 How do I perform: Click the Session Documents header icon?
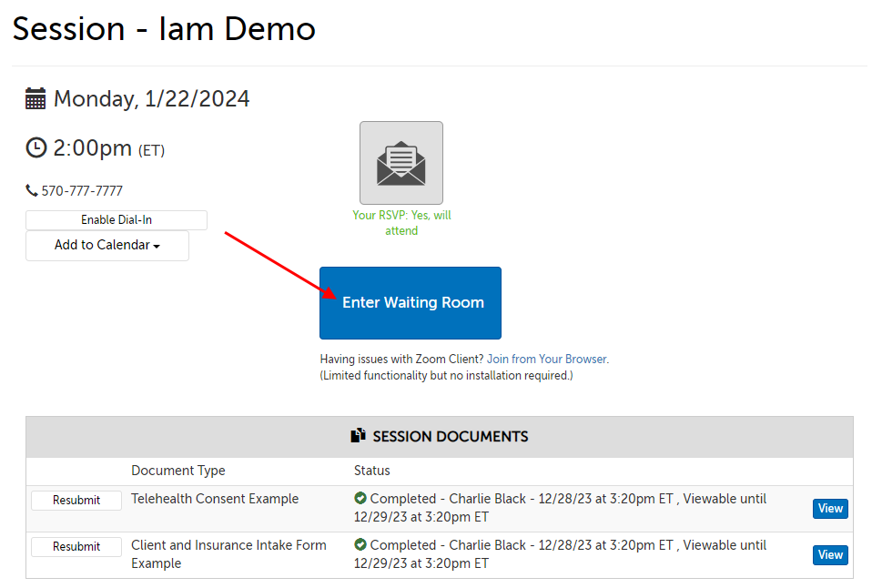(359, 436)
